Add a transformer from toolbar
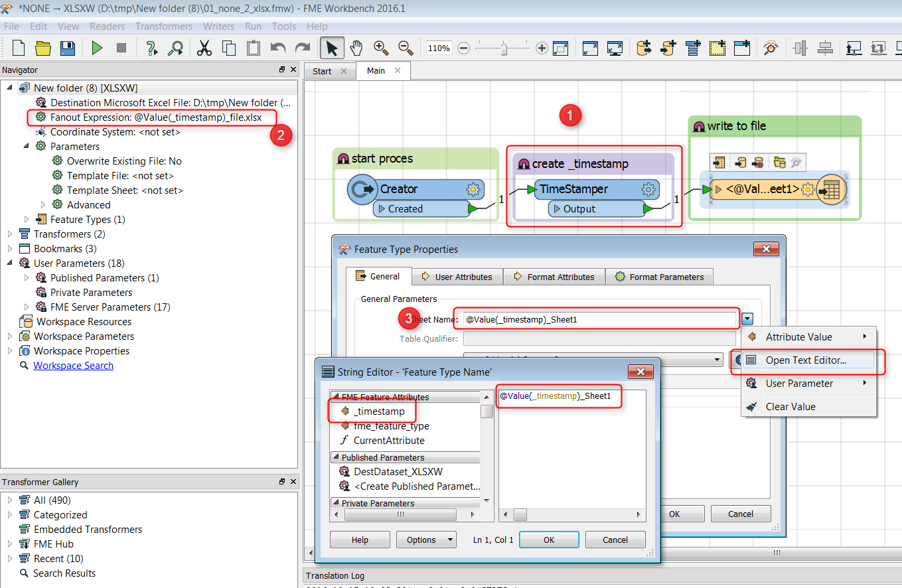 click(693, 48)
